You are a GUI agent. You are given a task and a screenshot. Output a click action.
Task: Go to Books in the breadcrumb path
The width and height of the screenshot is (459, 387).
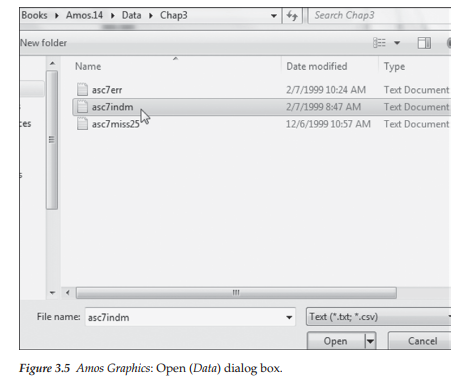point(34,15)
